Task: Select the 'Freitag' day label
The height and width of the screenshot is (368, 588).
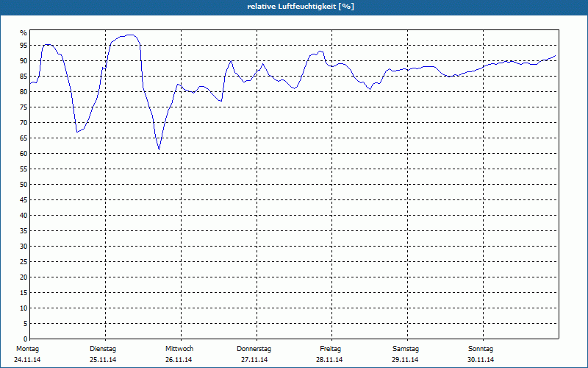Action: click(330, 349)
